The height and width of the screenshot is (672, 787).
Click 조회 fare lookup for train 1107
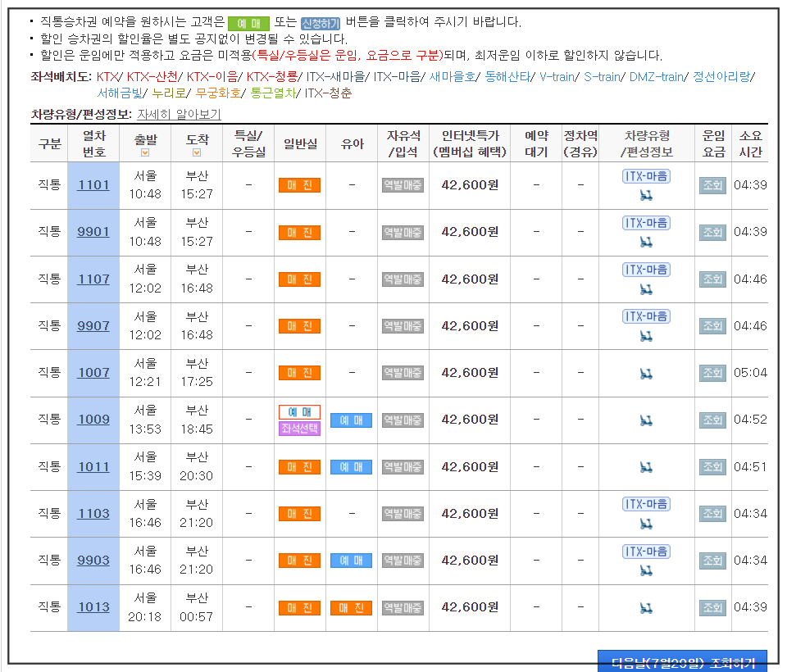click(x=712, y=279)
